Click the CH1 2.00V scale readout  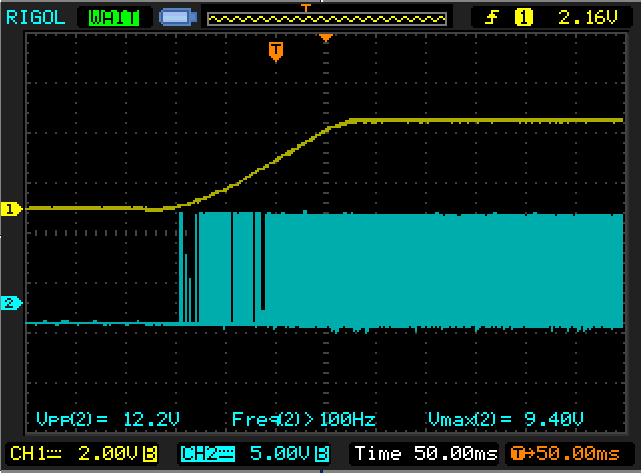[84, 453]
